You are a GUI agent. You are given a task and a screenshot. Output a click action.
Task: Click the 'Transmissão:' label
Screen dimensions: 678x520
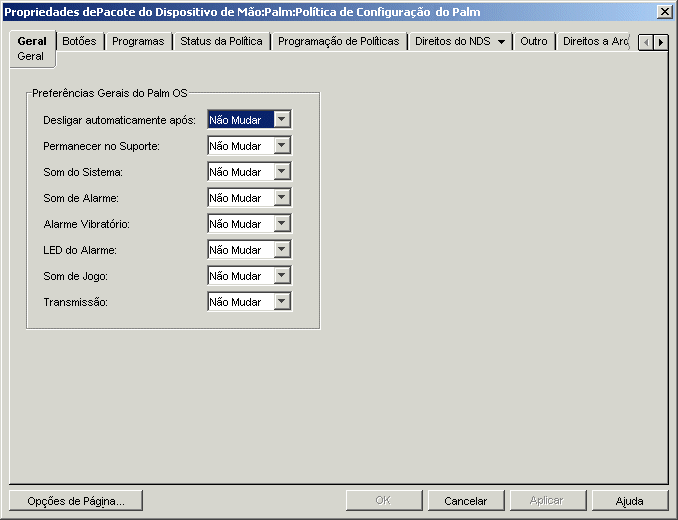75,302
